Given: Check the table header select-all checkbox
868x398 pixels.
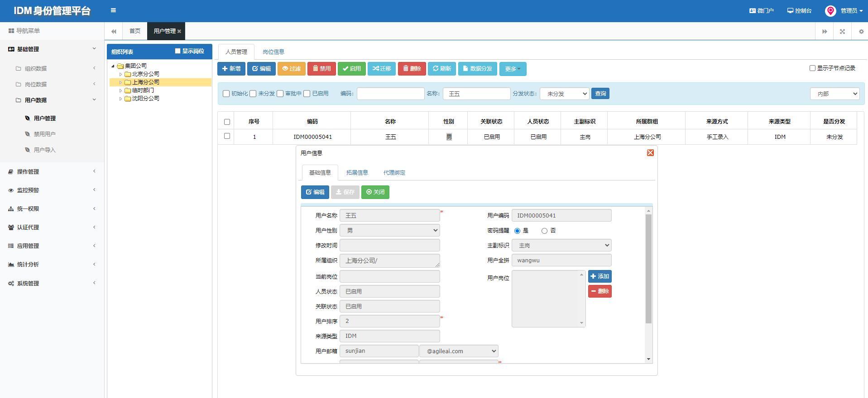Looking at the screenshot, I should (x=227, y=122).
